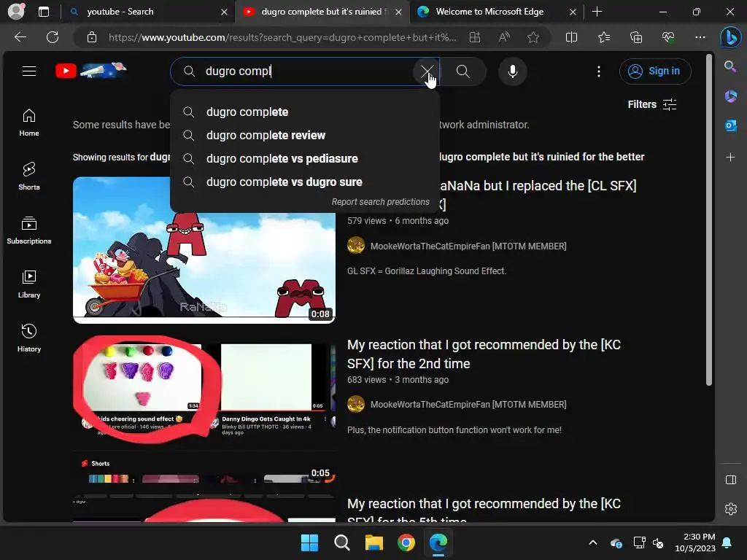Image resolution: width=747 pixels, height=560 pixels.
Task: Open YouTube settings three-dot menu
Action: (x=599, y=71)
